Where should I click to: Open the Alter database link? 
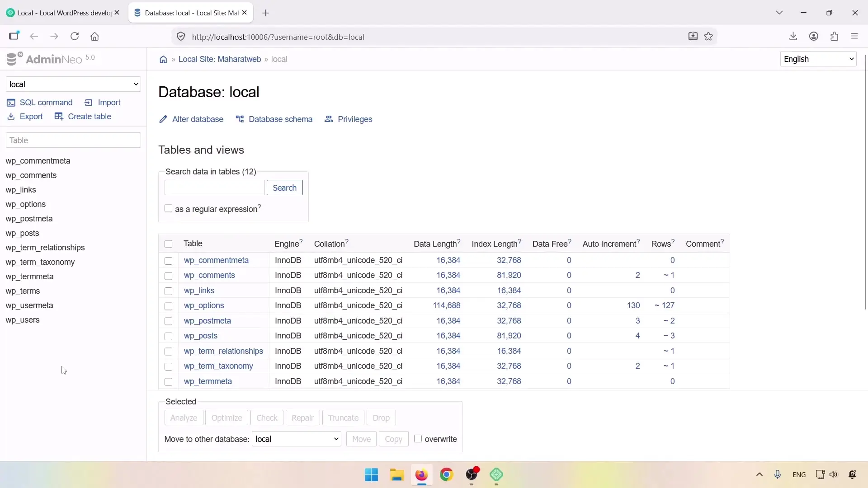191,119
